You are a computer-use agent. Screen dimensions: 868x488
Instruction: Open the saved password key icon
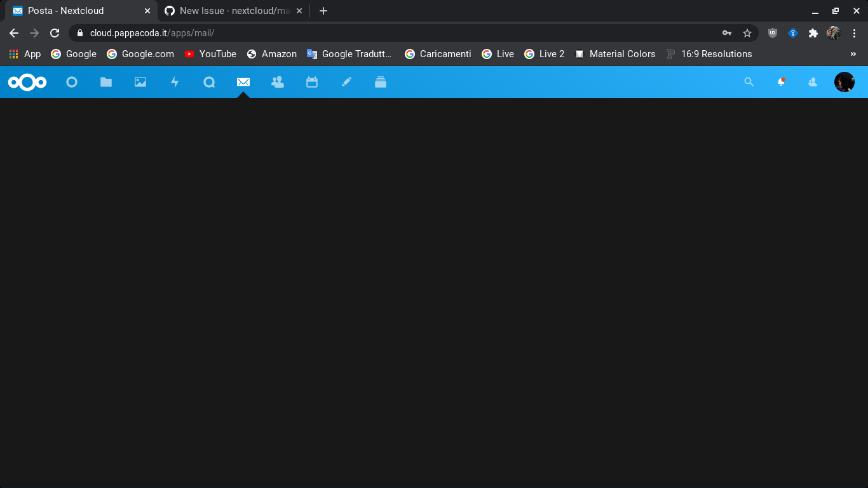pos(727,33)
